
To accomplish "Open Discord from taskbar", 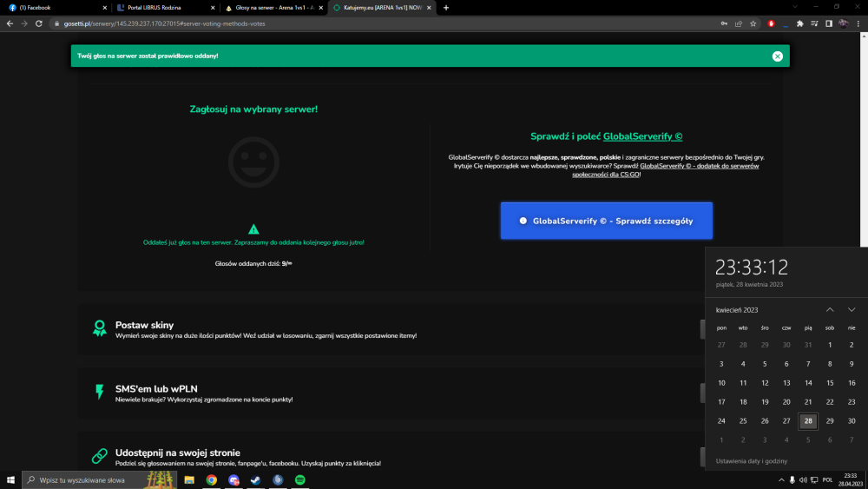I will (x=233, y=480).
